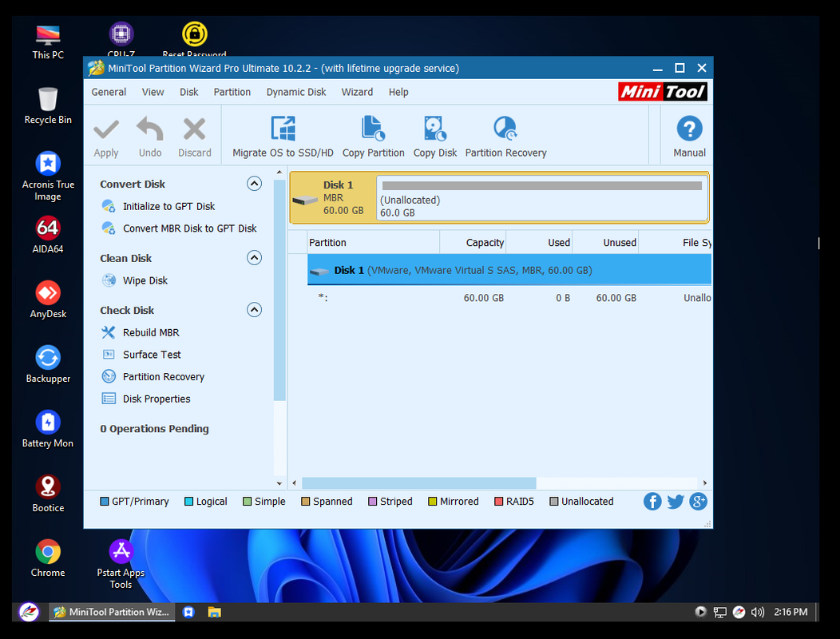
Task: Run Surface Test from the sidebar
Action: pyautogui.click(x=152, y=355)
